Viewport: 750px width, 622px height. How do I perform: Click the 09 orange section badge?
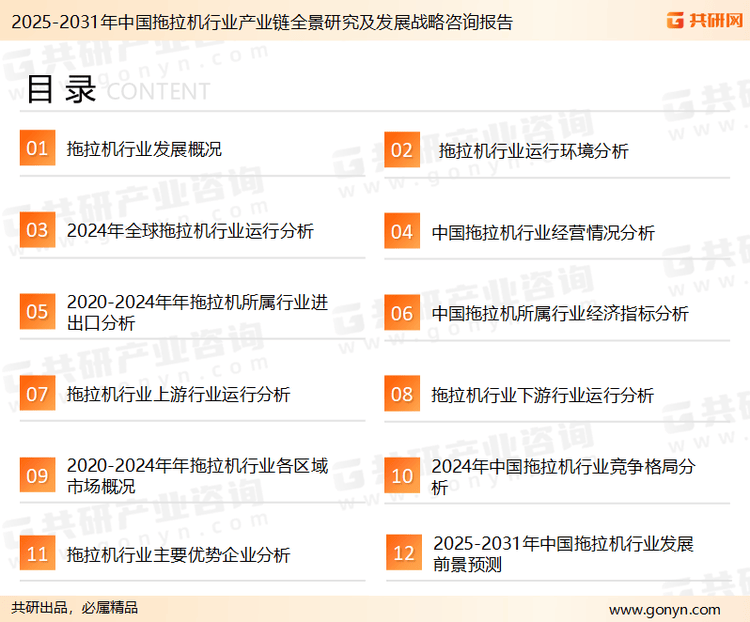pyautogui.click(x=37, y=476)
